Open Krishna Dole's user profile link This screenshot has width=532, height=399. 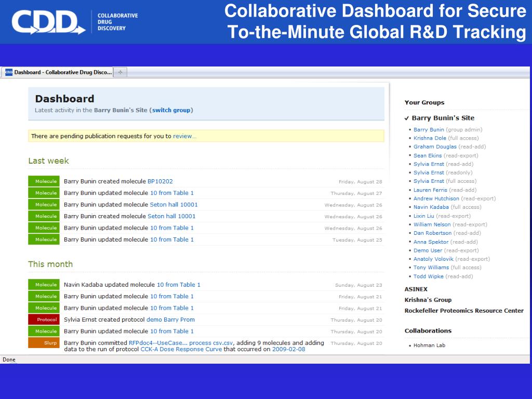tap(430, 138)
